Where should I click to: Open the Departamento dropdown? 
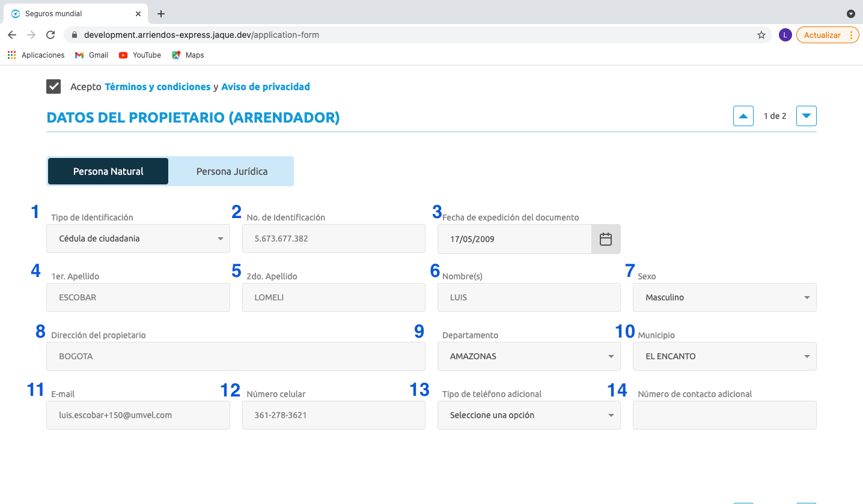(529, 356)
